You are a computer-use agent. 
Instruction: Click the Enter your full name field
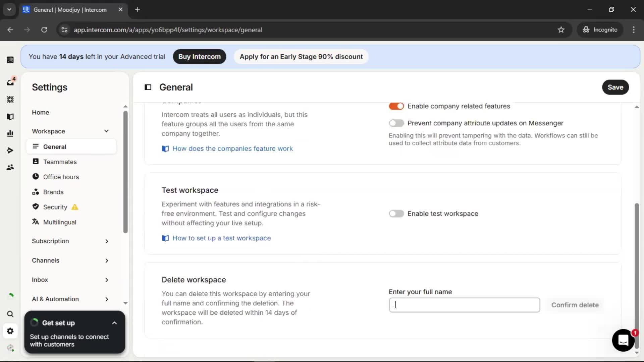click(x=464, y=305)
